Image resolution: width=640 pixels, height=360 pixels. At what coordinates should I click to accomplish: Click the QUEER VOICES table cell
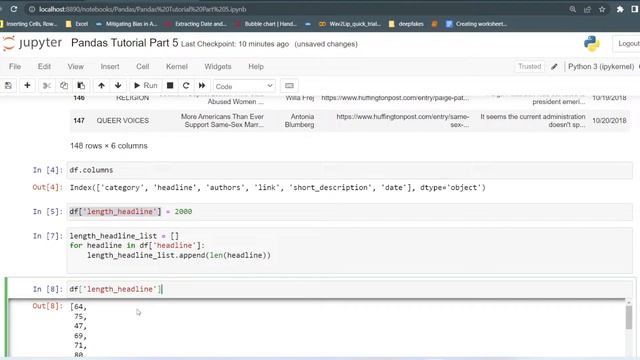(122, 121)
